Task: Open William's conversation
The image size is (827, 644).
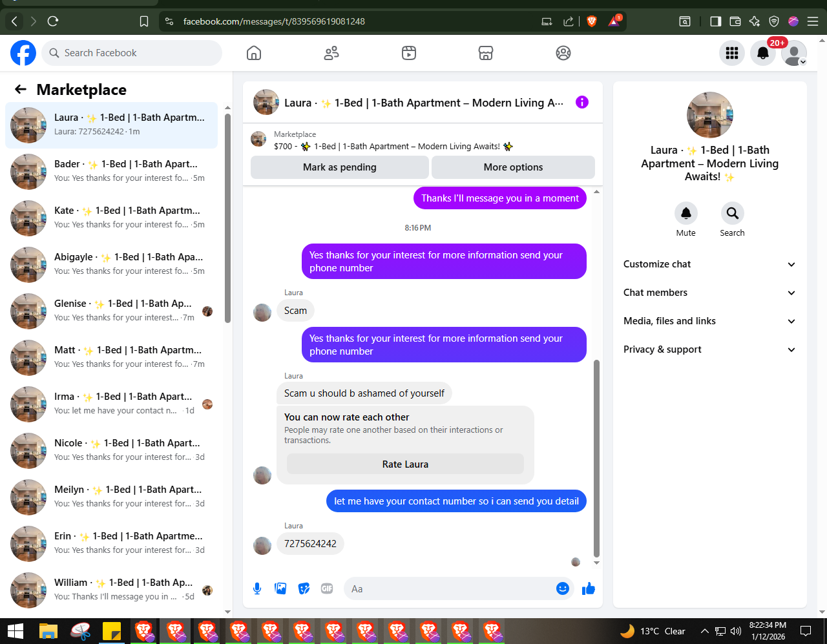Action: (x=111, y=590)
